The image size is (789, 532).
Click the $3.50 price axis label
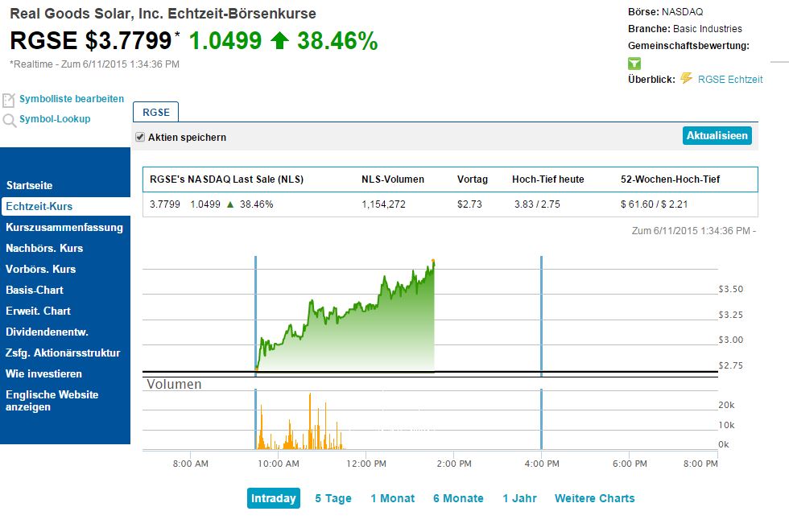pyautogui.click(x=731, y=289)
